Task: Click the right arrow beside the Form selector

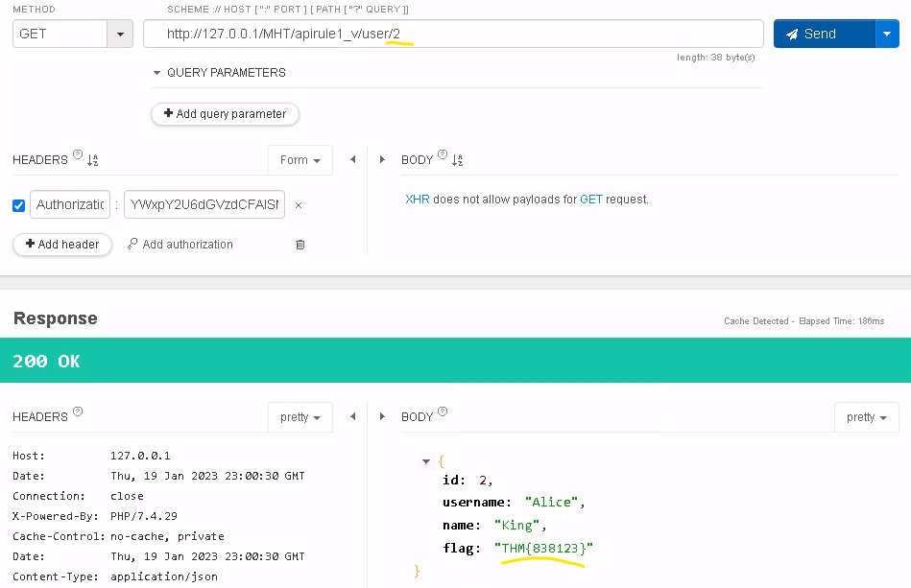Action: (x=381, y=159)
